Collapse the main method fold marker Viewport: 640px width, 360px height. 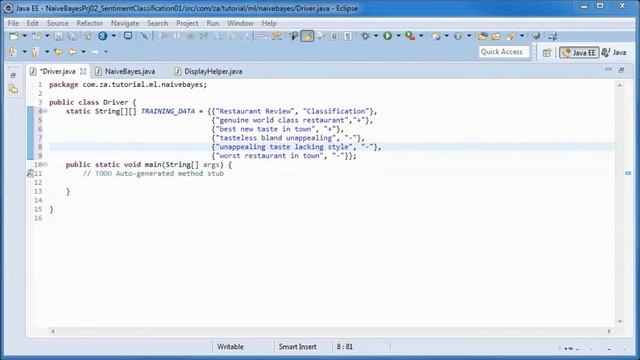coord(45,164)
